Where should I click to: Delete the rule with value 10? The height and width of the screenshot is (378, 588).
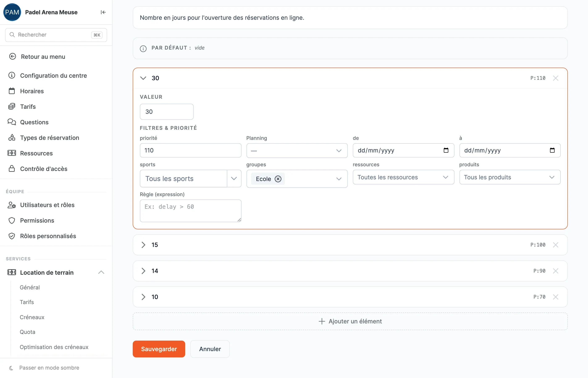556,297
